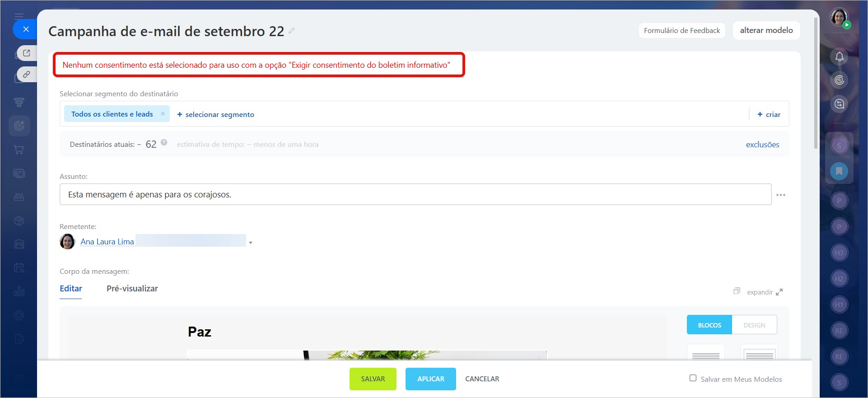Image resolution: width=868 pixels, height=398 pixels.
Task: Open the three-dots menu beside the subject field
Action: coord(780,195)
